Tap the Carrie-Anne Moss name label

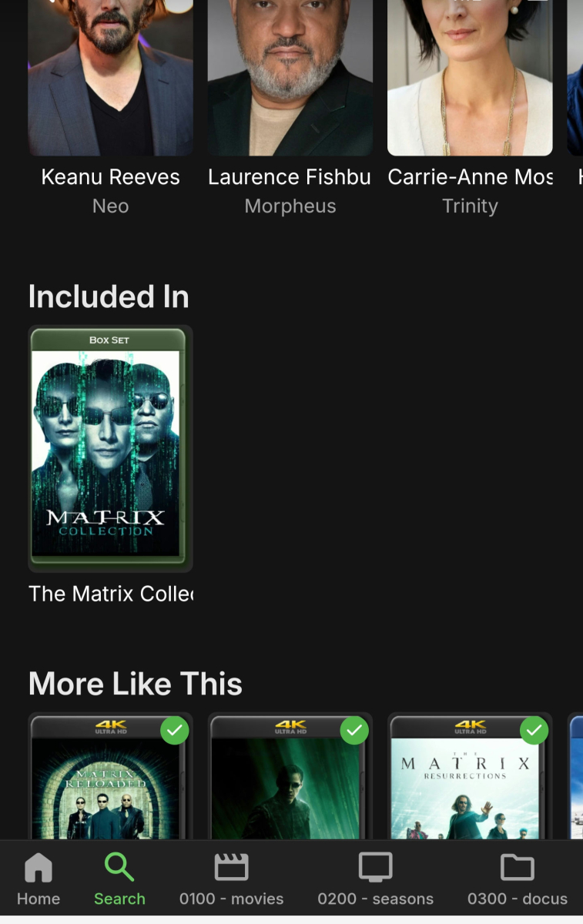[470, 177]
